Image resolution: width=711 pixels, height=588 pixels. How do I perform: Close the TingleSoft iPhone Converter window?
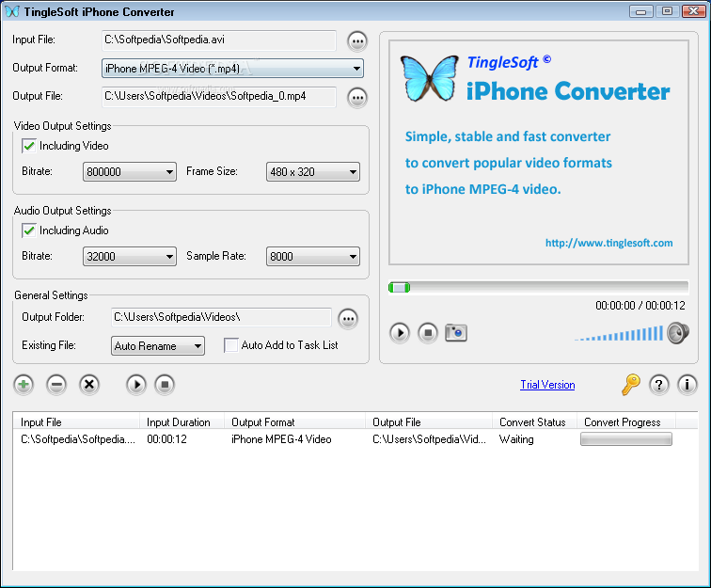point(694,11)
